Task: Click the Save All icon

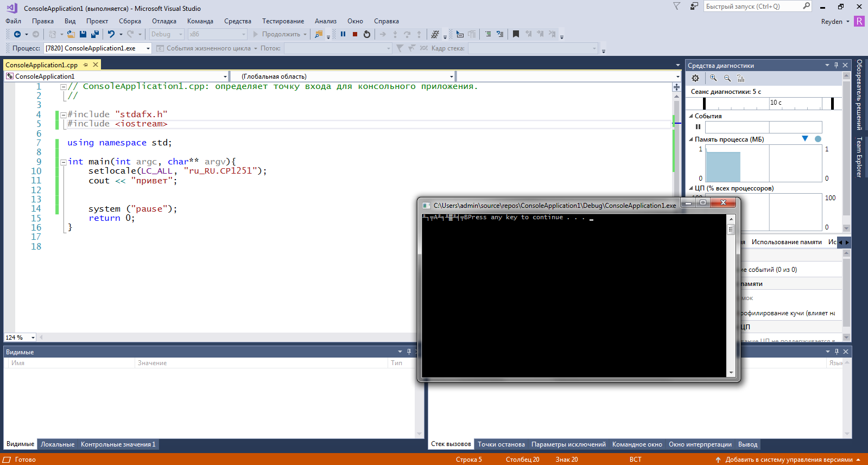Action: pyautogui.click(x=95, y=34)
